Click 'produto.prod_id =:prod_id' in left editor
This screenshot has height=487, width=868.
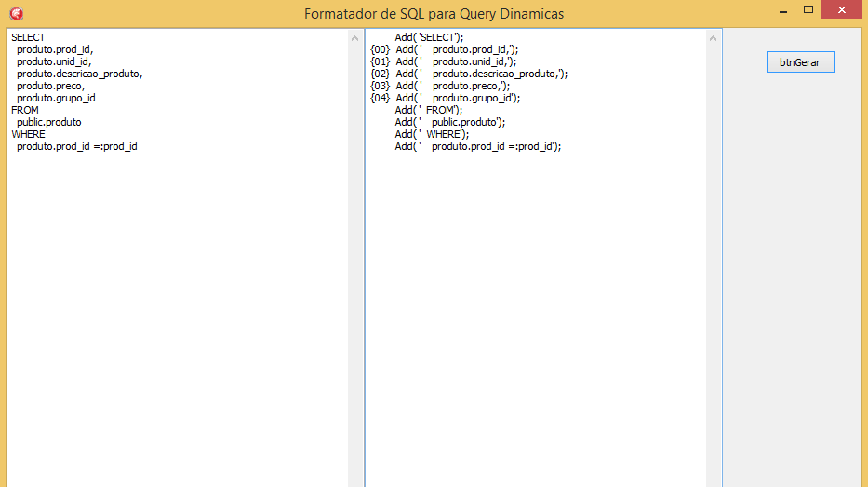tap(77, 146)
